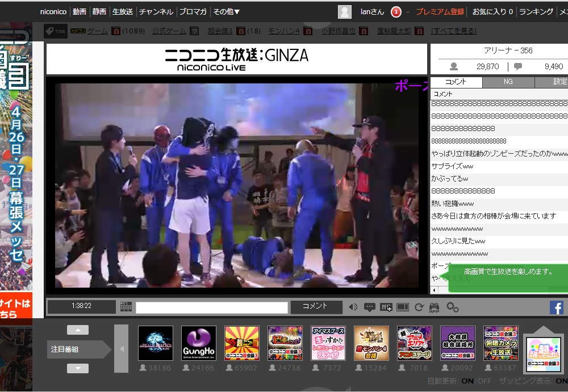The image size is (568, 392).
Task: Open お気に入り 0 link
Action: click(492, 12)
